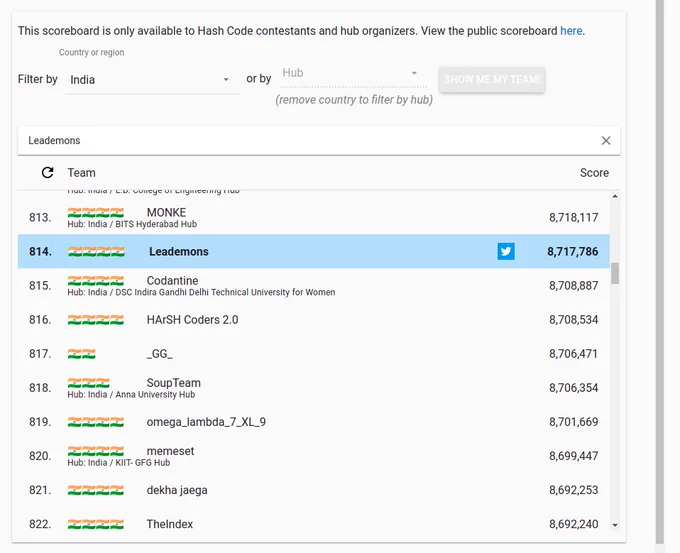Share Leademons result via Twitter icon
This screenshot has height=553, width=680.
click(x=506, y=252)
